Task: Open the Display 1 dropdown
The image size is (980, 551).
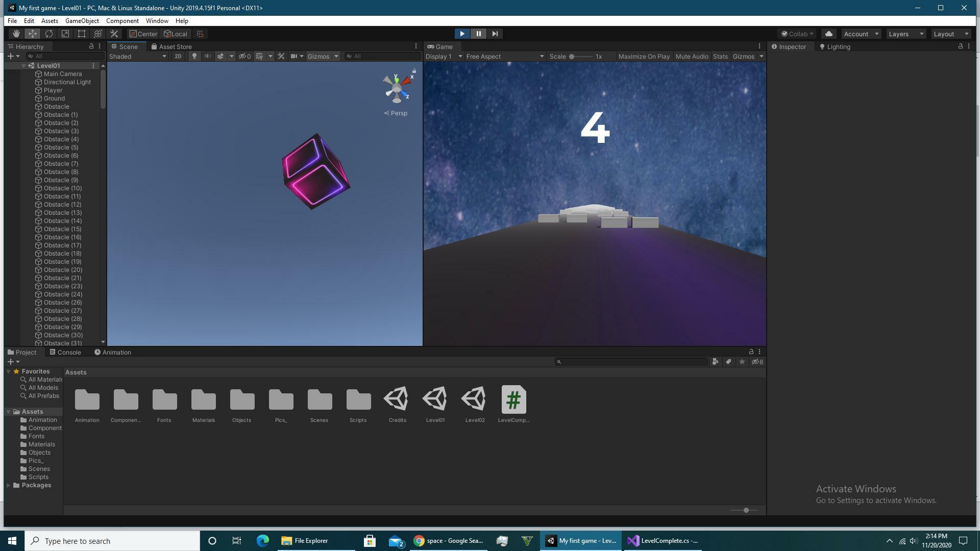Action: (444, 56)
